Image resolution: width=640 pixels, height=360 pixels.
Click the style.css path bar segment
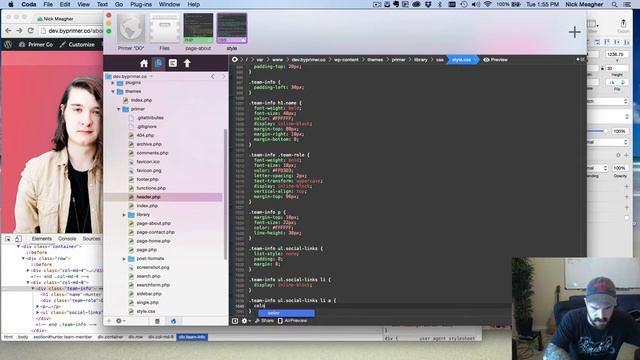[461, 60]
